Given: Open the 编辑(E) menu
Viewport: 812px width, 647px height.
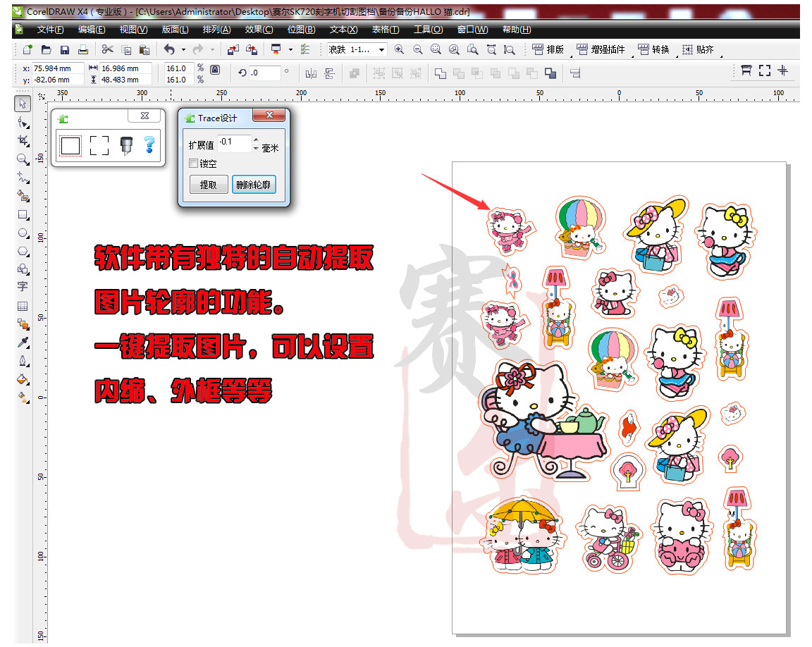Looking at the screenshot, I should click(92, 30).
